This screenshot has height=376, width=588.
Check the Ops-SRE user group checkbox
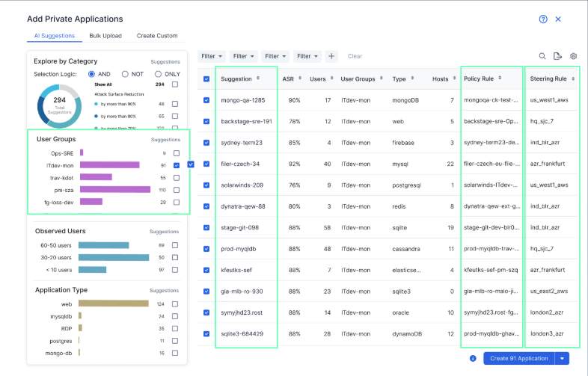tap(177, 152)
